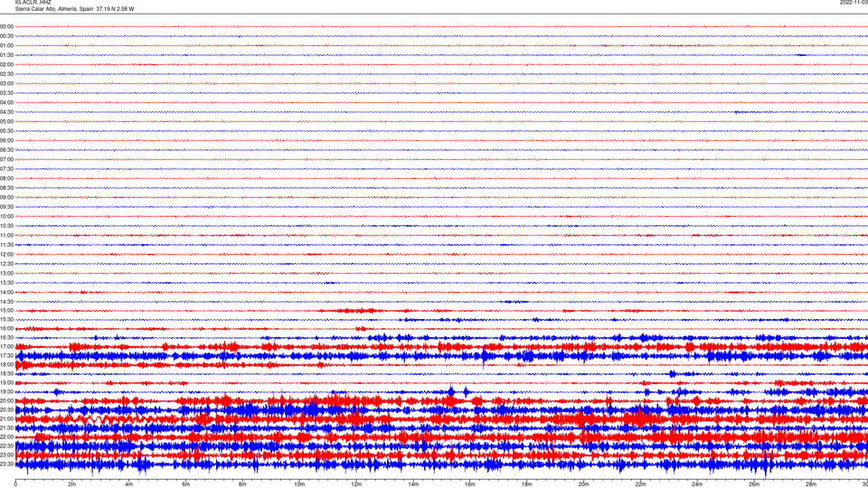This screenshot has width=868, height=488.
Task: Click the 20:00 time label
Action: pos(6,400)
